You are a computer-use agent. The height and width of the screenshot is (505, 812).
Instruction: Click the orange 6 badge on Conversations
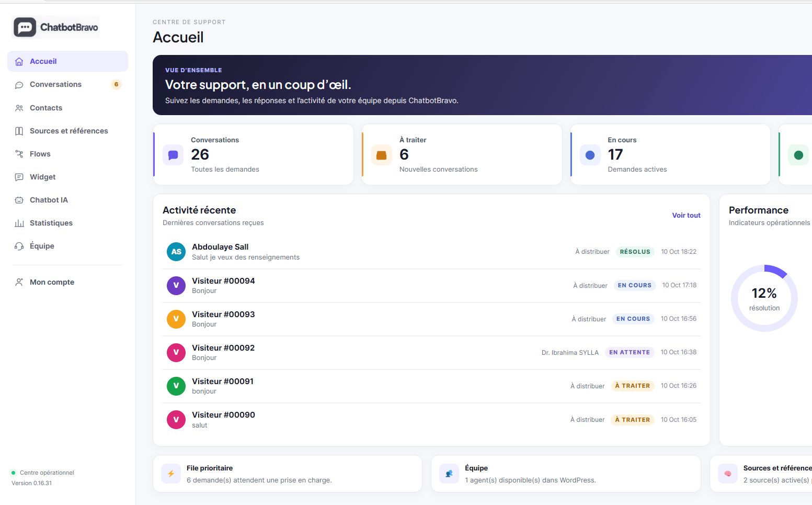[x=116, y=84]
